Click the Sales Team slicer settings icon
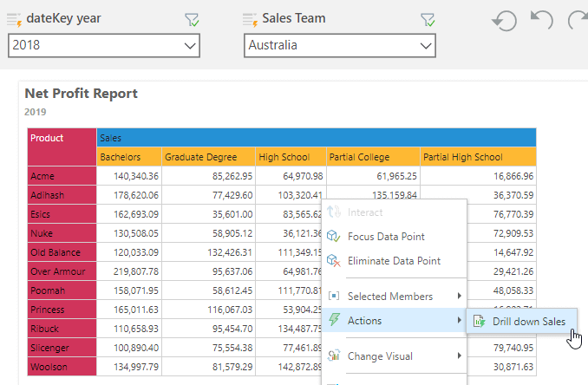The width and height of the screenshot is (588, 385). 250,20
